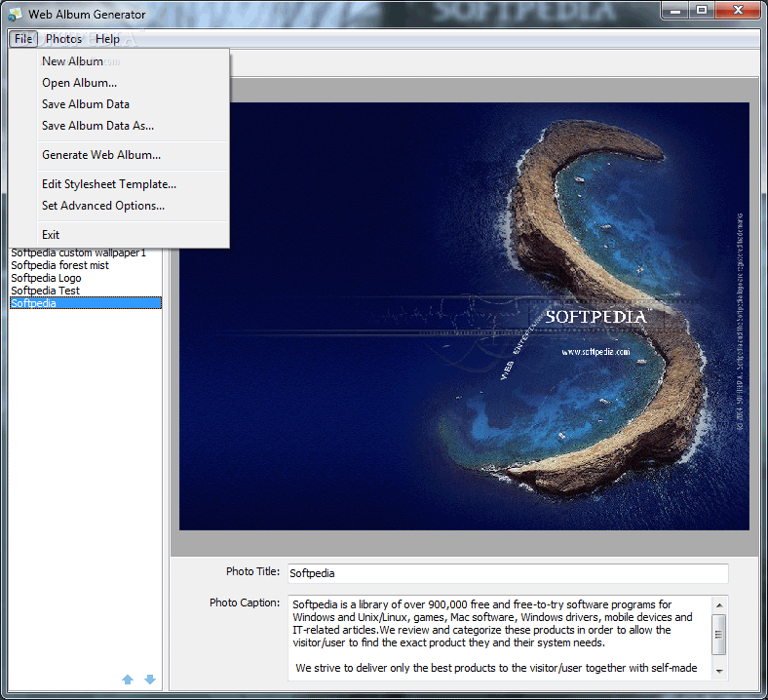Open the File menu
The height and width of the screenshot is (700, 768).
click(x=23, y=39)
